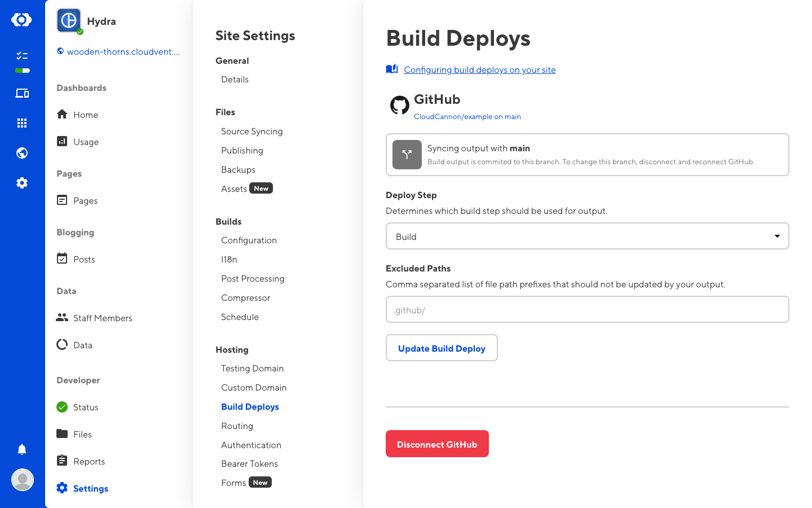Click the green progress toggle in sidebar
The width and height of the screenshot is (812, 508).
[23, 71]
